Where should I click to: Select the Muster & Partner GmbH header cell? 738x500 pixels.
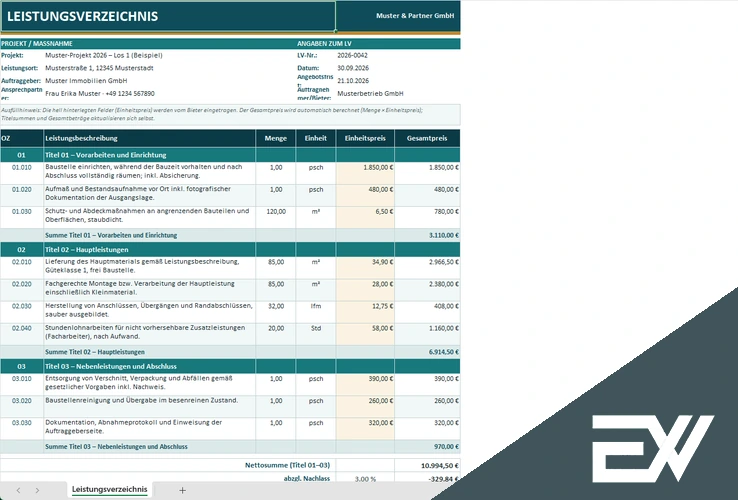[x=398, y=16]
